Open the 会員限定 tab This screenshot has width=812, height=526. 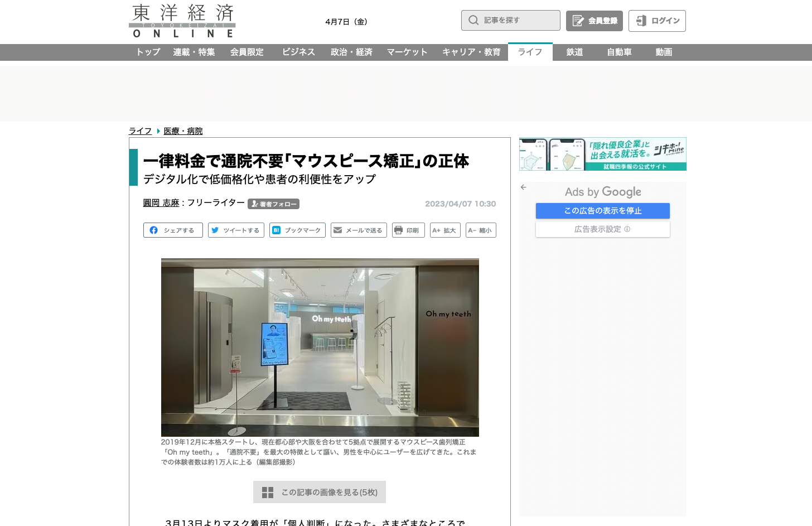coord(247,52)
